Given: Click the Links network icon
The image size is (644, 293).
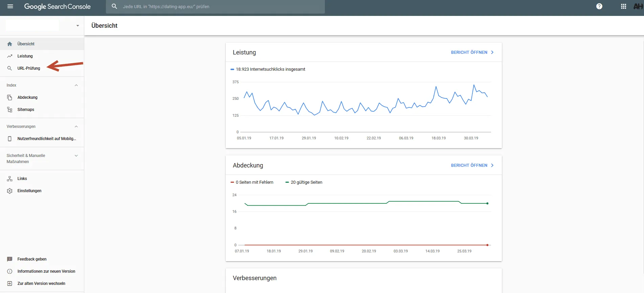Looking at the screenshot, I should pyautogui.click(x=10, y=179).
